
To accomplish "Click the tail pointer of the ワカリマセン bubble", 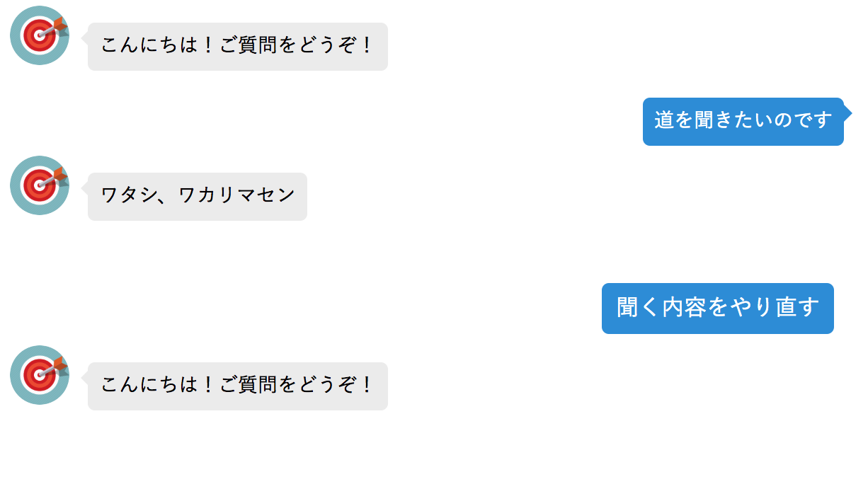I will coord(85,188).
